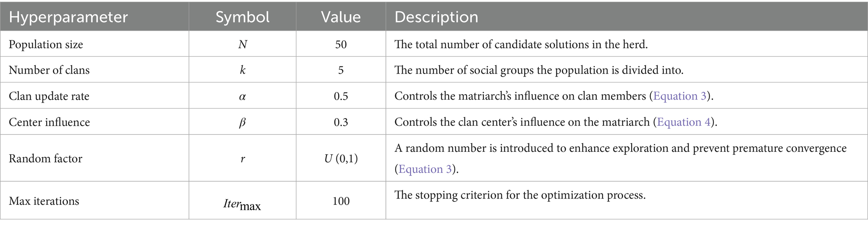Select the Max iterations cell
Image resolution: width=868 pixels, height=230 pixels.
44,201
